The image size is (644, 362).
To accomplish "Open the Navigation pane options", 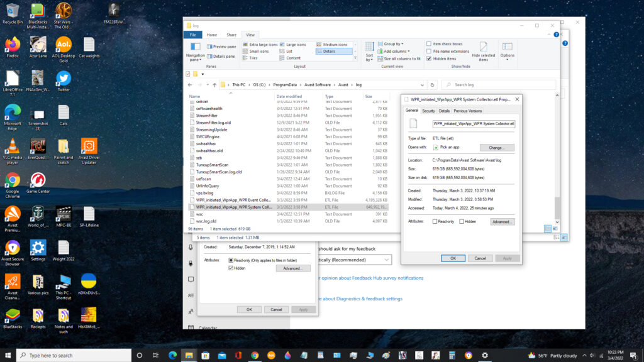I will (x=196, y=55).
